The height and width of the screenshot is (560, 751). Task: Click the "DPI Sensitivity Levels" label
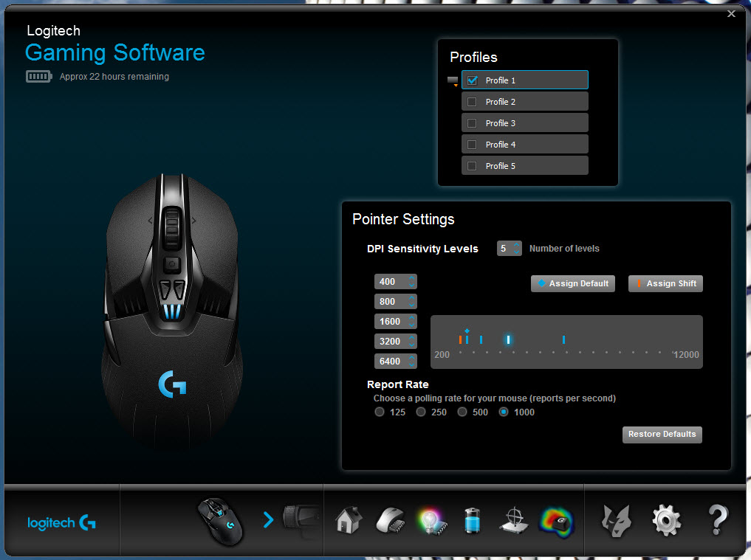click(422, 249)
